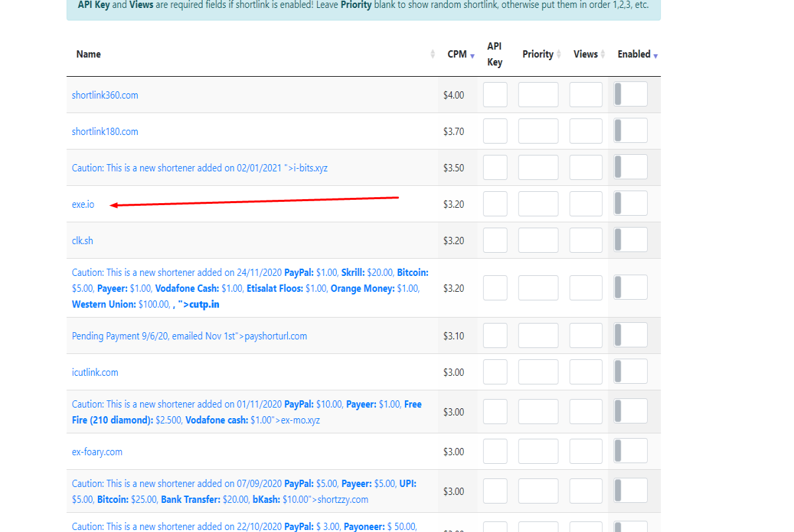This screenshot has height=532, width=794.
Task: Enable ex-foary.com toggle switch
Action: pyautogui.click(x=631, y=451)
